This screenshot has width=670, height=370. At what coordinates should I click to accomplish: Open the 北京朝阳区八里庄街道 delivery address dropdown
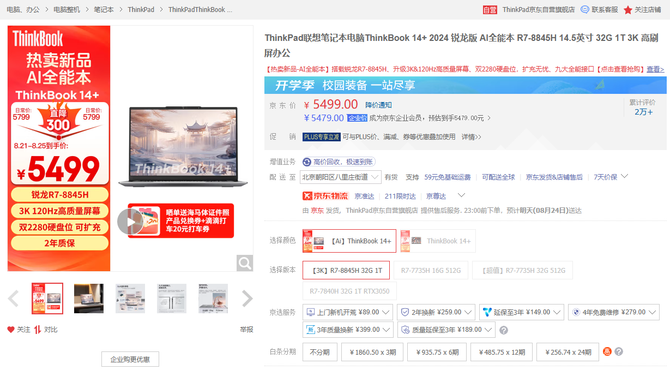tap(341, 177)
